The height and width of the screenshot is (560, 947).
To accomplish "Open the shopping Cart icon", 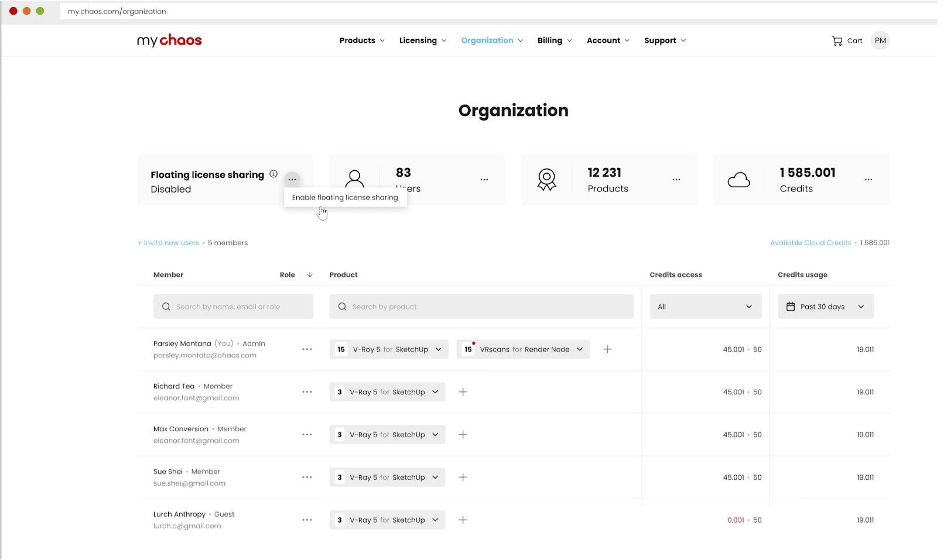I will pyautogui.click(x=837, y=41).
